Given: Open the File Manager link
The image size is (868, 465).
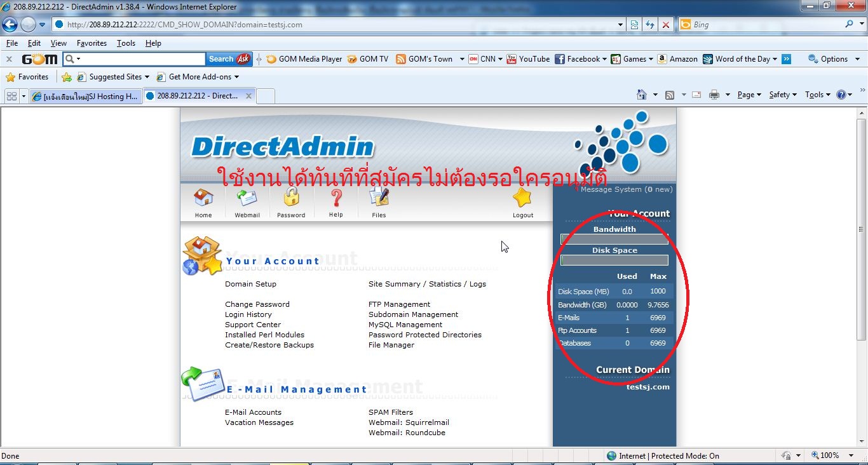Looking at the screenshot, I should click(x=391, y=345).
